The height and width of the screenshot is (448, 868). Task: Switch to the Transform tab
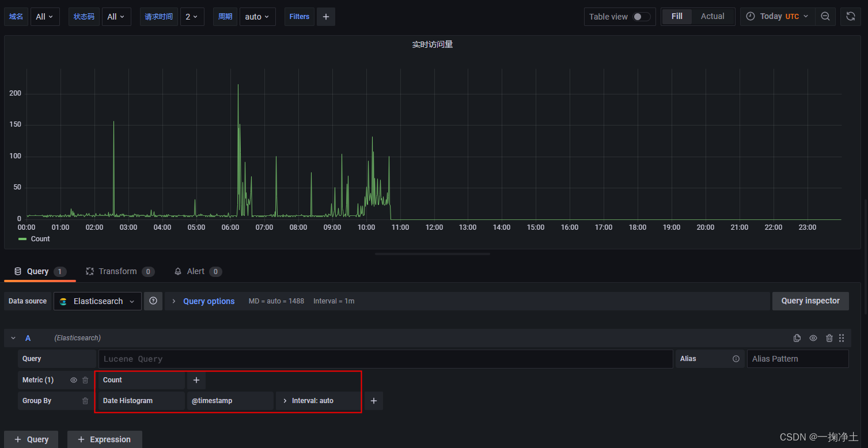[120, 271]
